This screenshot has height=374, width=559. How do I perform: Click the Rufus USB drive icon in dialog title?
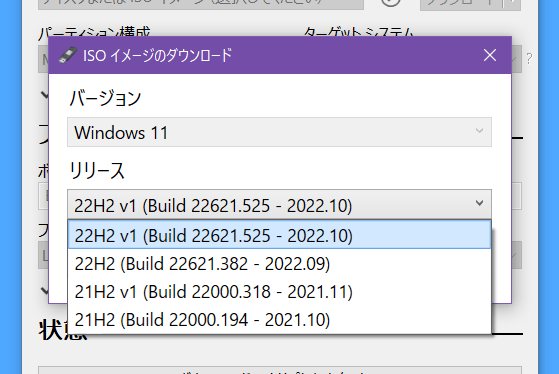(x=68, y=55)
